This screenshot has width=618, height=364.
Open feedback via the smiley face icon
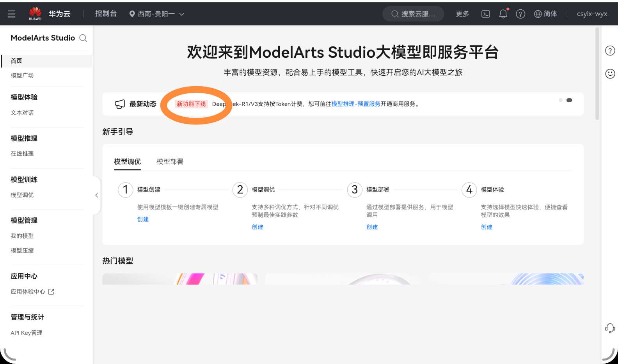coord(610,74)
